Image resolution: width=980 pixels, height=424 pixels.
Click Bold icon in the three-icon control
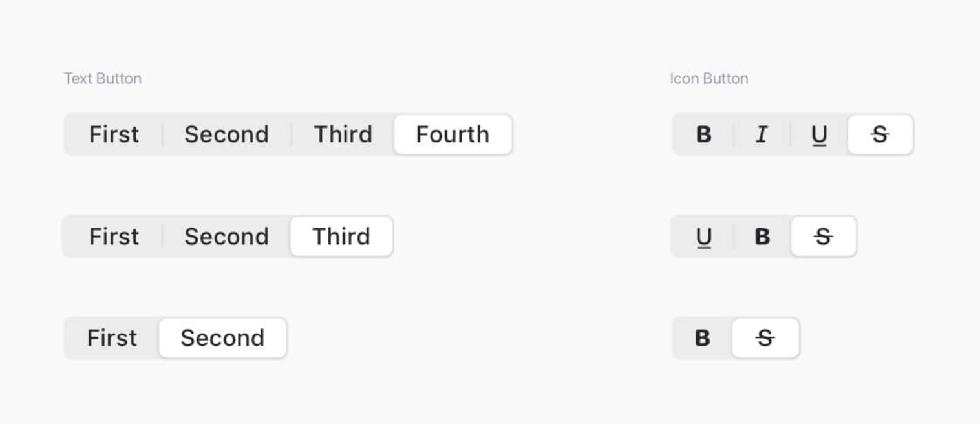762,237
